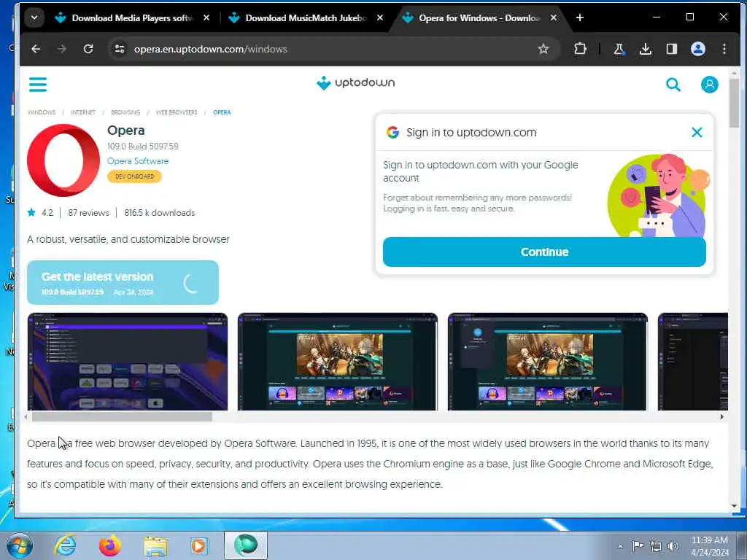Select the BROWSING breadcrumb
Image resolution: width=747 pixels, height=560 pixels.
coord(125,112)
